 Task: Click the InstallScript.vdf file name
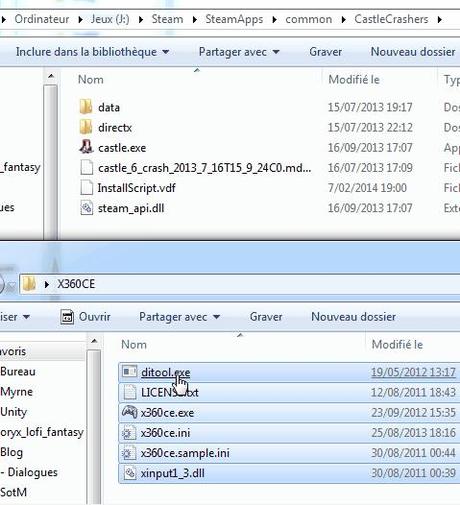click(136, 188)
